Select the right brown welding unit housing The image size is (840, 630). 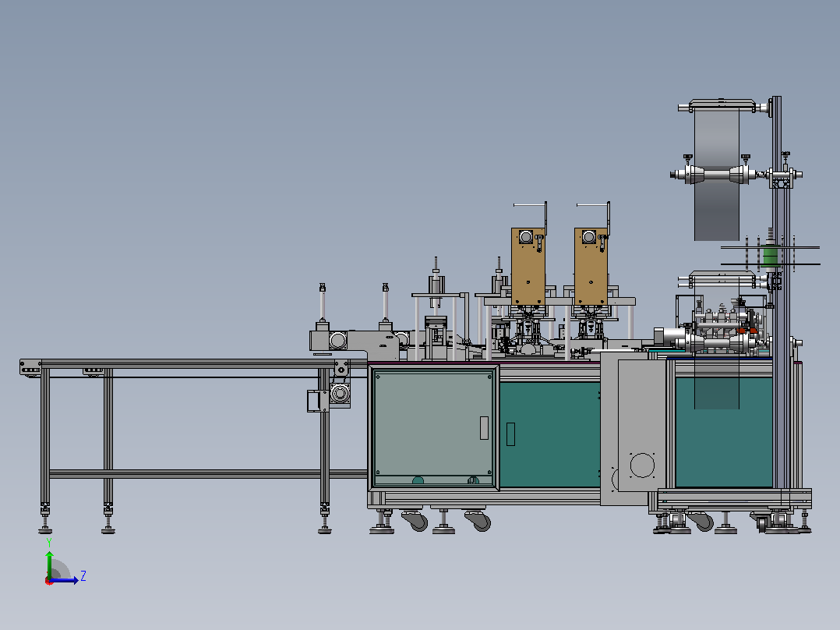(591, 267)
